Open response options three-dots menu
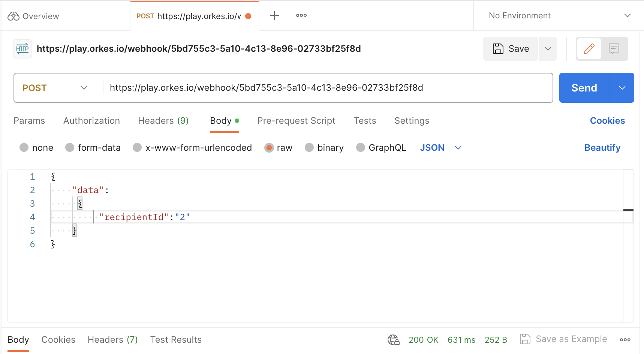644x354 pixels. coord(625,340)
